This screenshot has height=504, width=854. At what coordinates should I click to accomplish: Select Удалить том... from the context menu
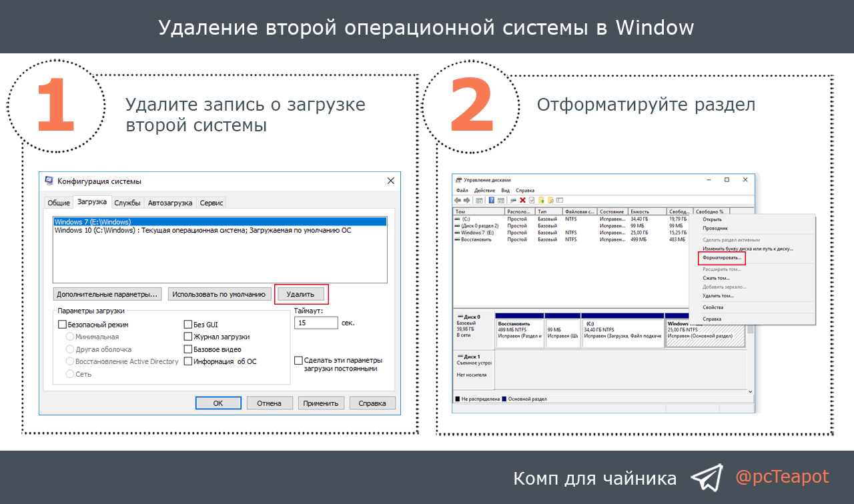[718, 295]
